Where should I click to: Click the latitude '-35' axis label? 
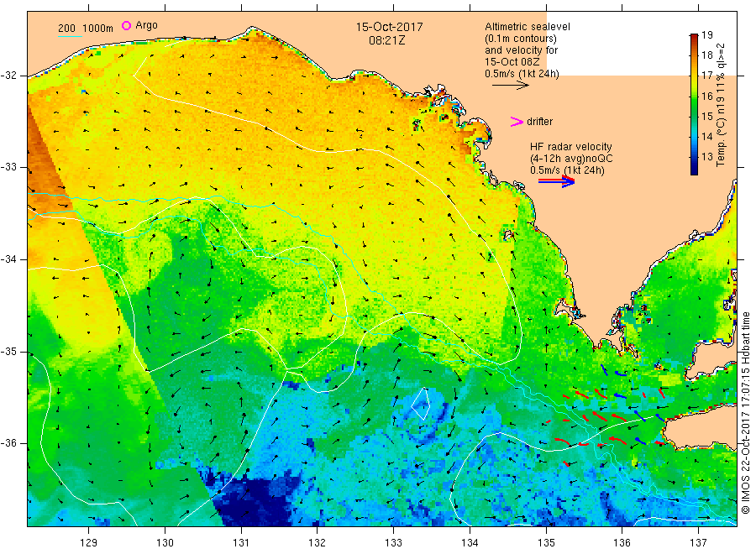(8, 351)
